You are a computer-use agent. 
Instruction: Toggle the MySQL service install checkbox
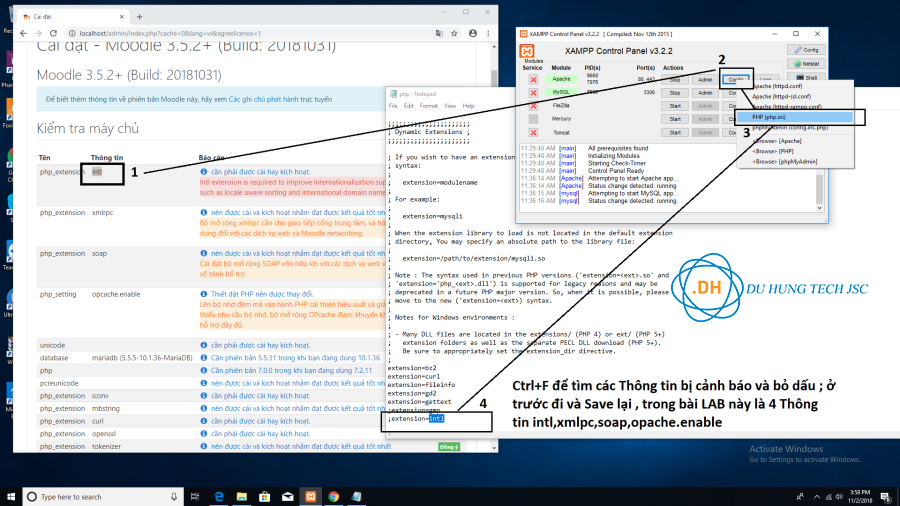click(534, 92)
